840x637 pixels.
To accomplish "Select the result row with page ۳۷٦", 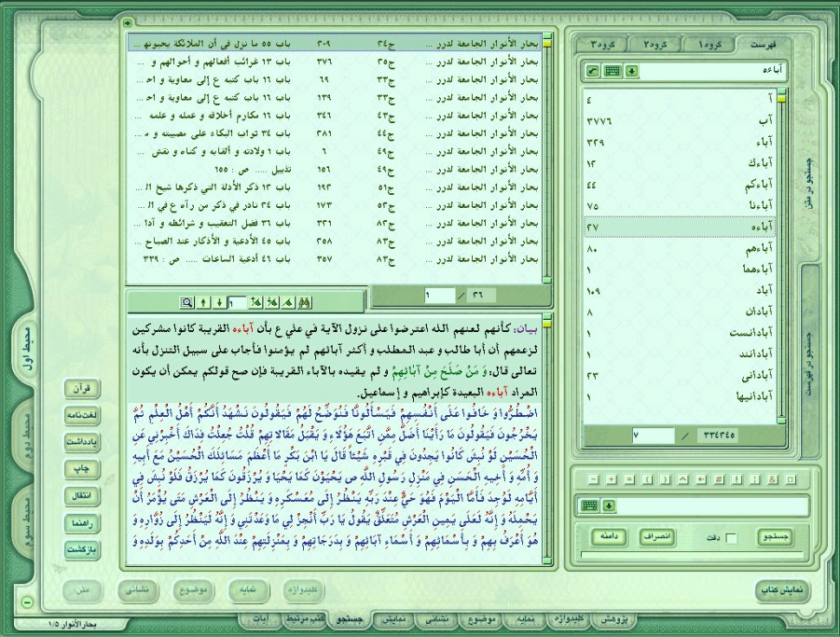I will [335, 62].
